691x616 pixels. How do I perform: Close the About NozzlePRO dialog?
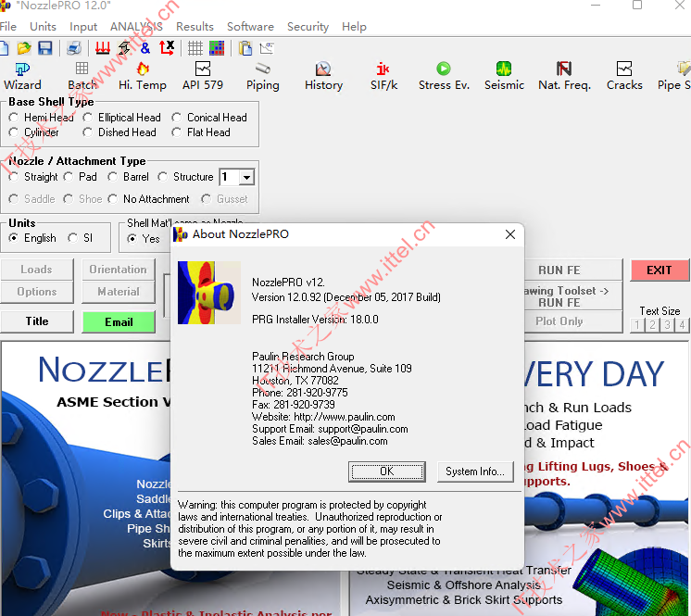(x=510, y=234)
